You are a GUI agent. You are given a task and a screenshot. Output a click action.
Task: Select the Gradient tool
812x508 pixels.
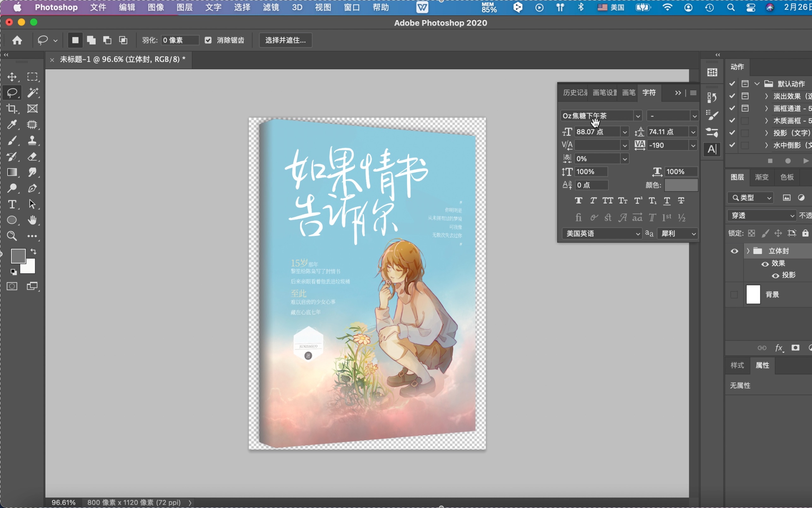pos(12,172)
